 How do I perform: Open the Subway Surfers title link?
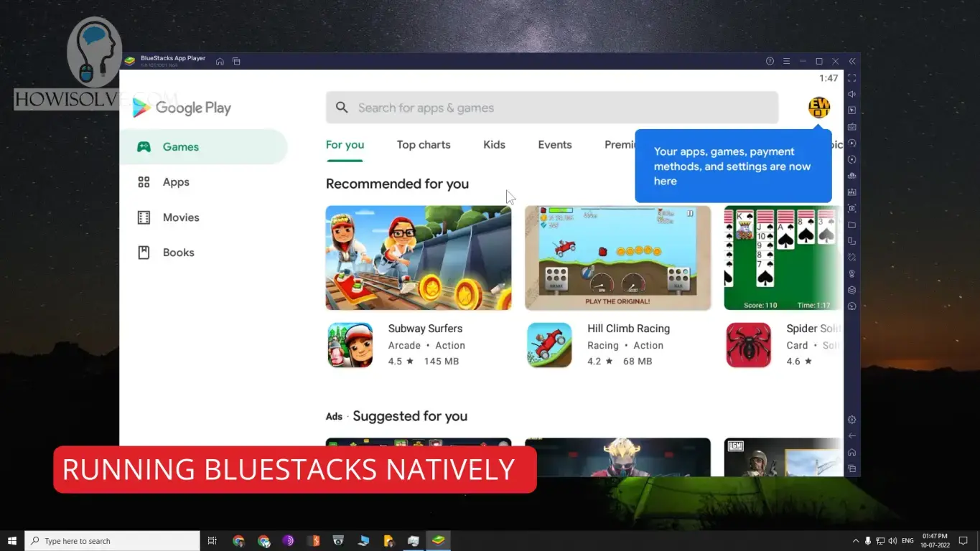[x=425, y=329]
